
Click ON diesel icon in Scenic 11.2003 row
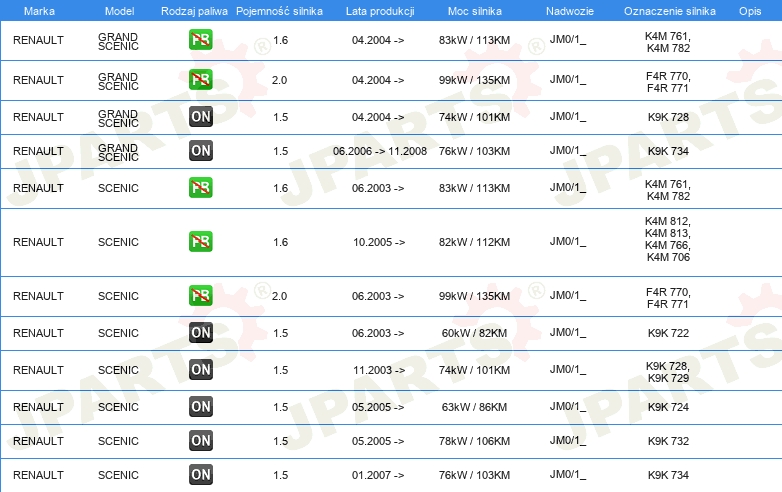(200, 369)
